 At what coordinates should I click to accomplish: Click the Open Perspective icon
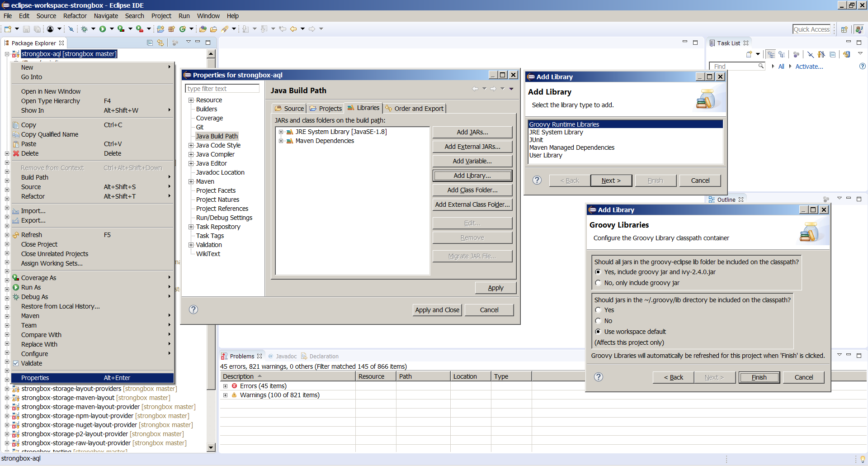(844, 29)
